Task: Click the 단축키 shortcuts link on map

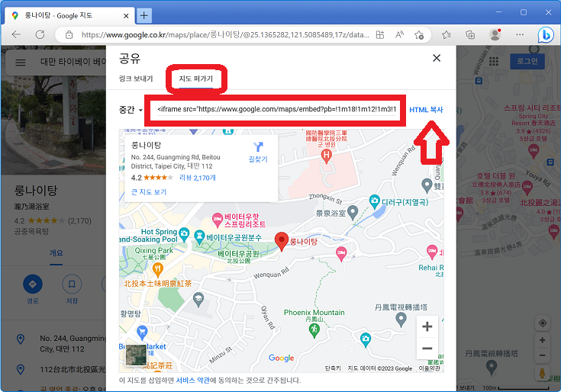Action: tap(333, 368)
